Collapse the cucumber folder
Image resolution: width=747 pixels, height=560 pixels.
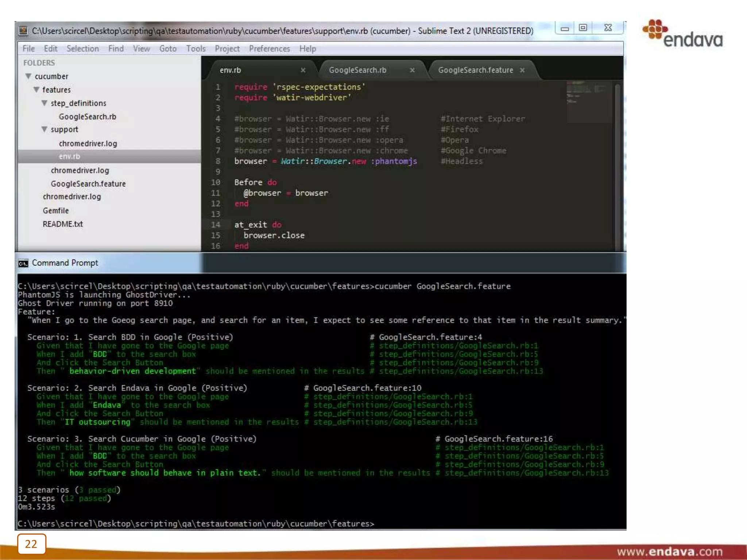click(28, 76)
